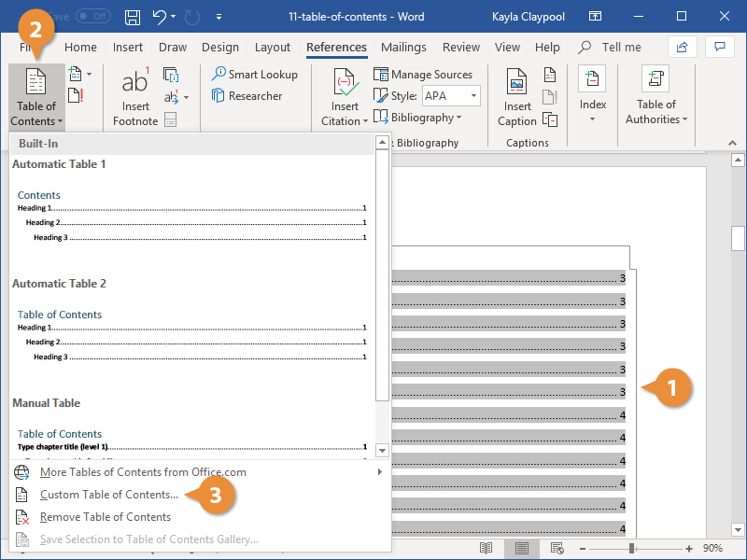The height and width of the screenshot is (560, 747).
Task: Click the Save icon on Quick Access Toolbar
Action: coord(131,16)
